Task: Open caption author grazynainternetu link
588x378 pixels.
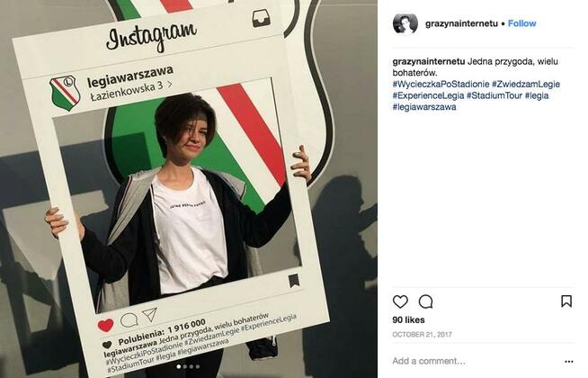Action: tap(429, 61)
